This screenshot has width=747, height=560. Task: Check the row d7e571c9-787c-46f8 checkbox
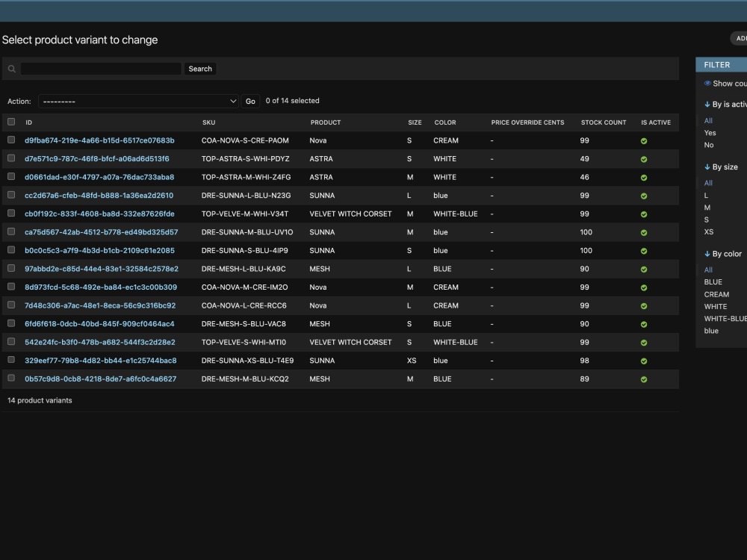pos(11,158)
